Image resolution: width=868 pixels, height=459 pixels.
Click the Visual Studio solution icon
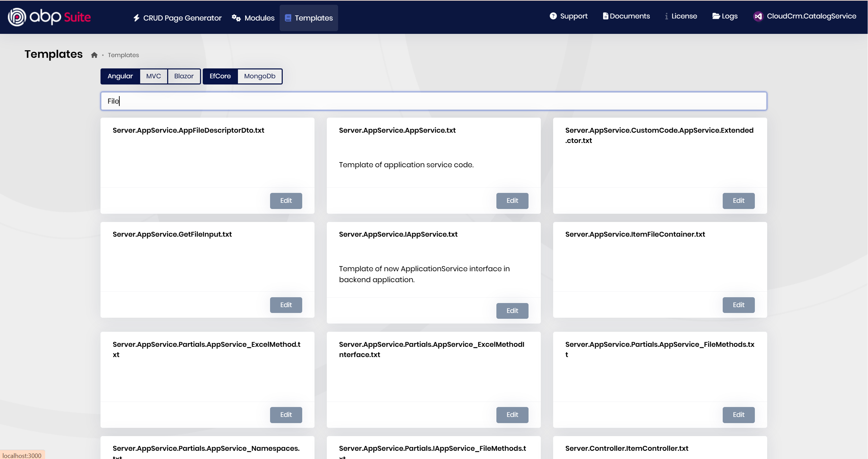[758, 16]
